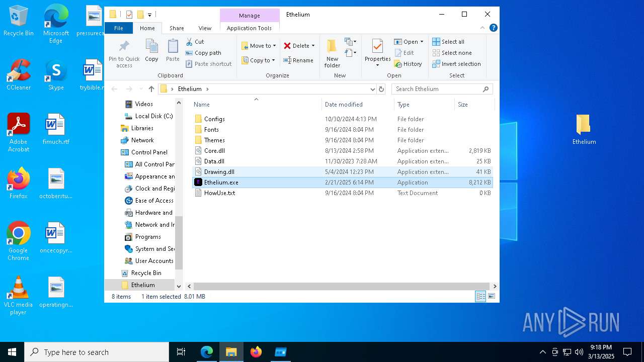Switch to the Share ribbon tab
This screenshot has height=362, width=644.
(x=177, y=28)
